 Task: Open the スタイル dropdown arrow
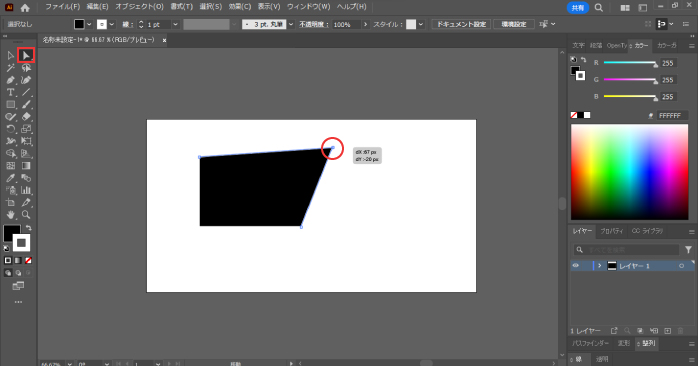point(421,24)
